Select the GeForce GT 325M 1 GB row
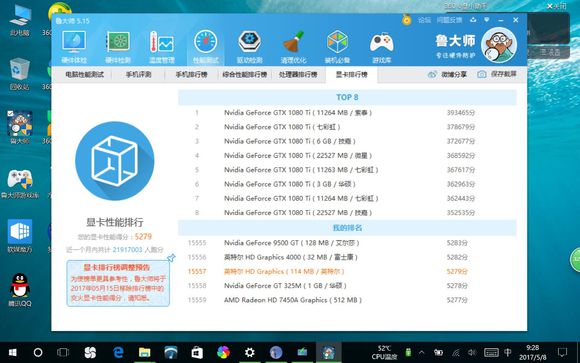This screenshot has width=580, height=363. coord(347,286)
